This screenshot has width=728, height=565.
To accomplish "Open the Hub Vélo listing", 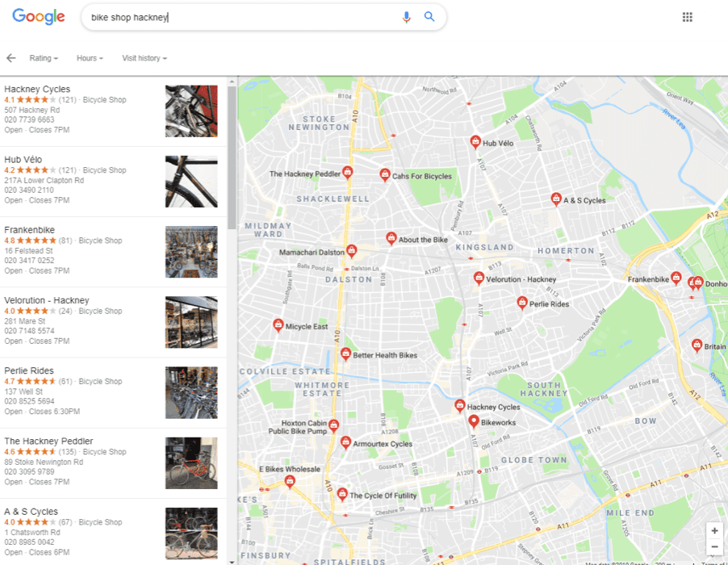I will (x=113, y=182).
